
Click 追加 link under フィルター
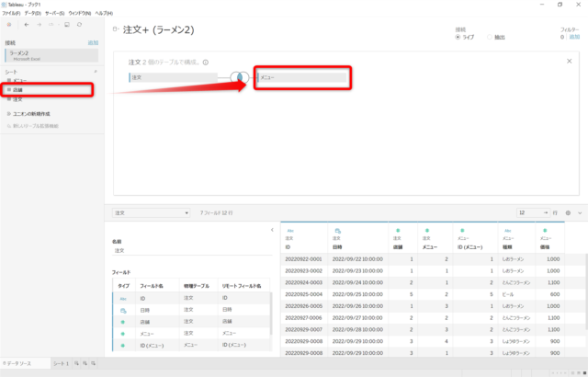(574, 37)
